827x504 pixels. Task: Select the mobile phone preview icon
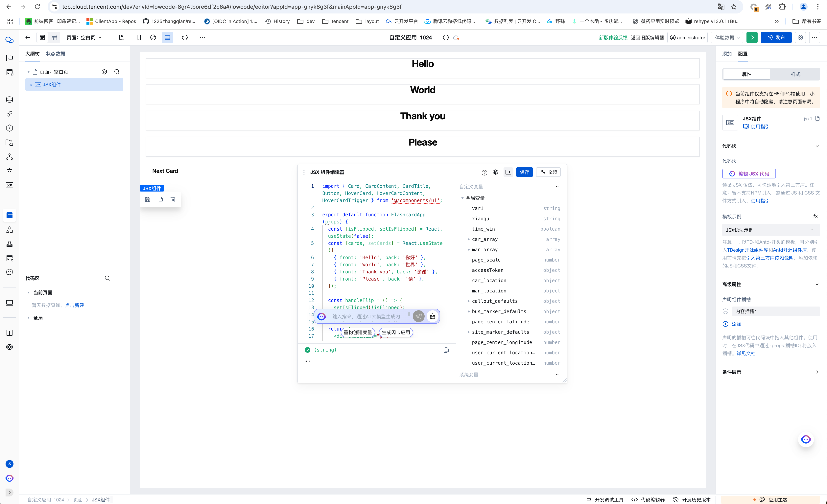pyautogui.click(x=139, y=38)
